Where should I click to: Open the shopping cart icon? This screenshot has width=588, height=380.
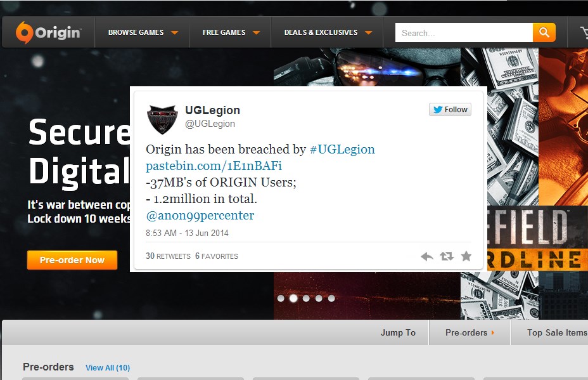pos(584,33)
